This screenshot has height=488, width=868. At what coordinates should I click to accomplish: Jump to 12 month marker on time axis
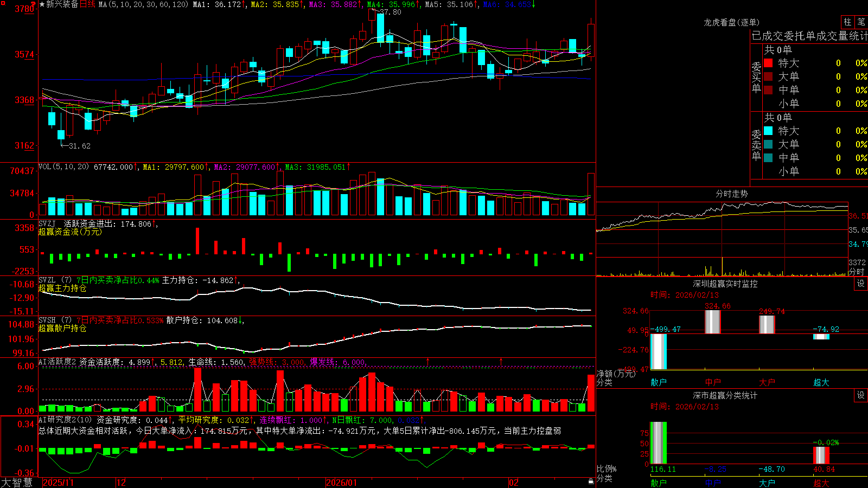(121, 483)
